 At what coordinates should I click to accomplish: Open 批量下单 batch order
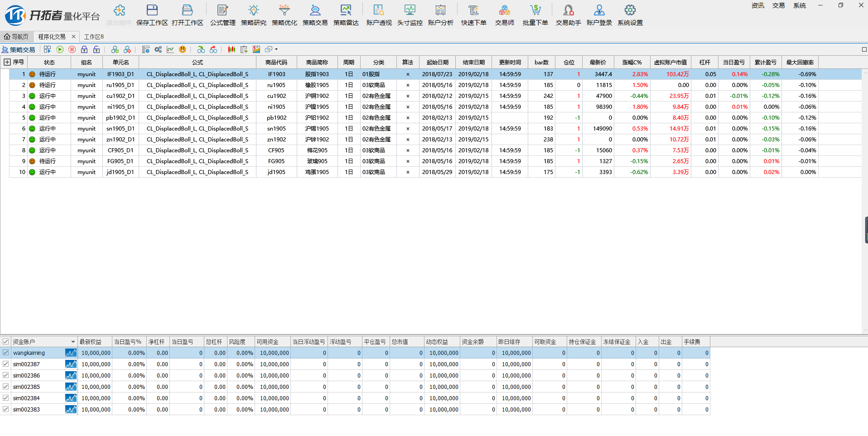(535, 15)
